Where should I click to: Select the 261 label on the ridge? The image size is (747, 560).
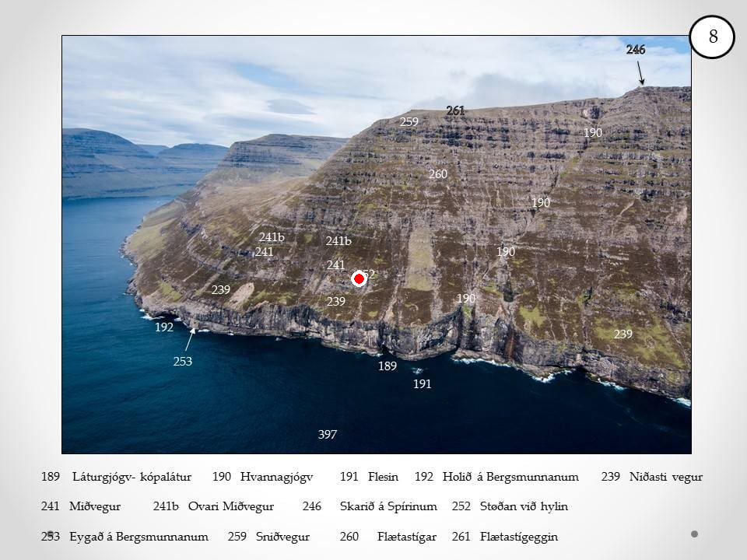(x=455, y=110)
